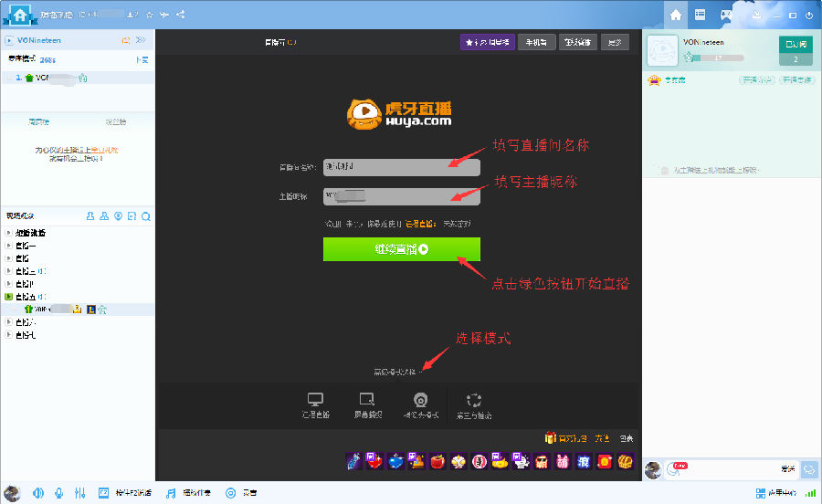Send the red apple gift
Screen dimensions: 822x504
pos(437,462)
